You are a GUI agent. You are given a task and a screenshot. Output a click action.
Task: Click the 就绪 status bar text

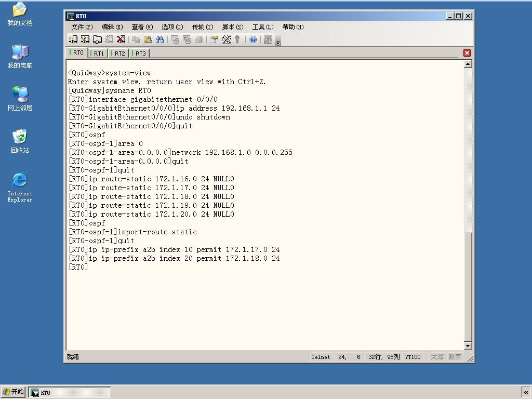pyautogui.click(x=73, y=356)
